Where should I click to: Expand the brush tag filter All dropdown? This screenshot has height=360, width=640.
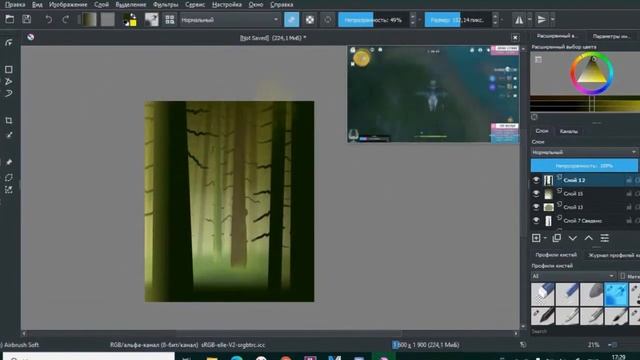pos(573,276)
